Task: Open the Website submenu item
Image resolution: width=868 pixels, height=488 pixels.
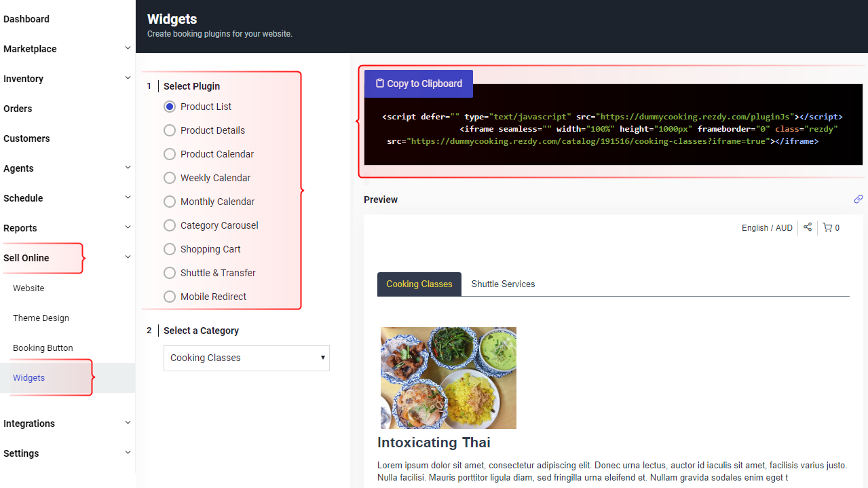Action: (x=29, y=288)
